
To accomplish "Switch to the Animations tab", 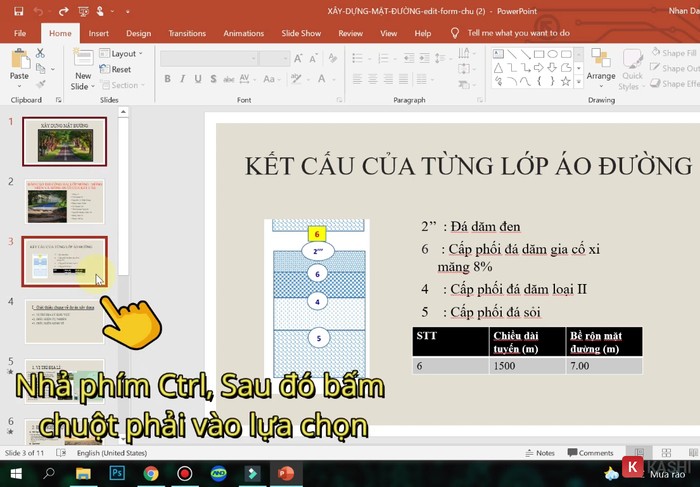I will click(x=244, y=33).
